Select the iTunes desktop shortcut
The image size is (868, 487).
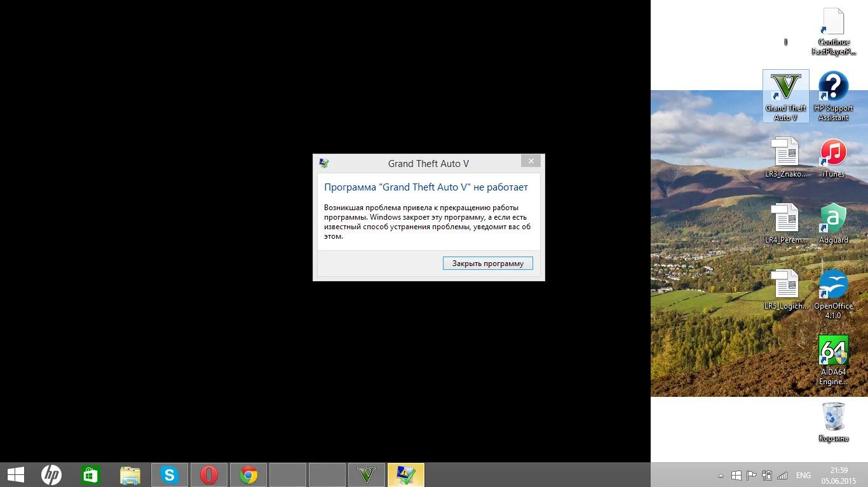click(833, 157)
